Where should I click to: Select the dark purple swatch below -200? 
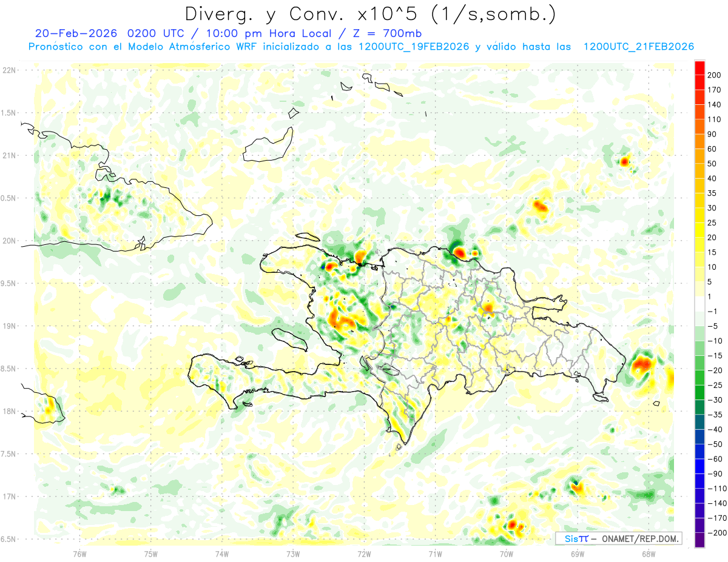click(x=699, y=540)
